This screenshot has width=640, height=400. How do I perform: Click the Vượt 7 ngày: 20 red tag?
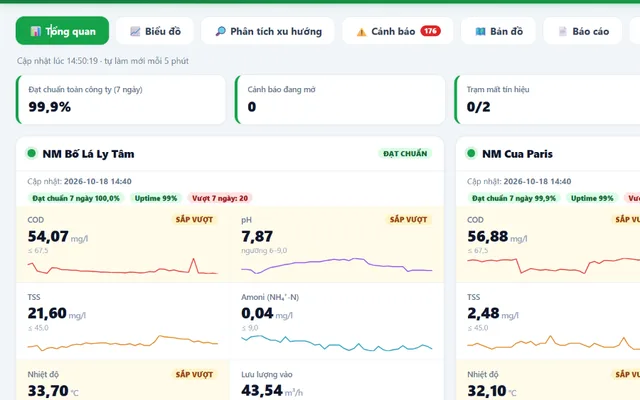(220, 198)
